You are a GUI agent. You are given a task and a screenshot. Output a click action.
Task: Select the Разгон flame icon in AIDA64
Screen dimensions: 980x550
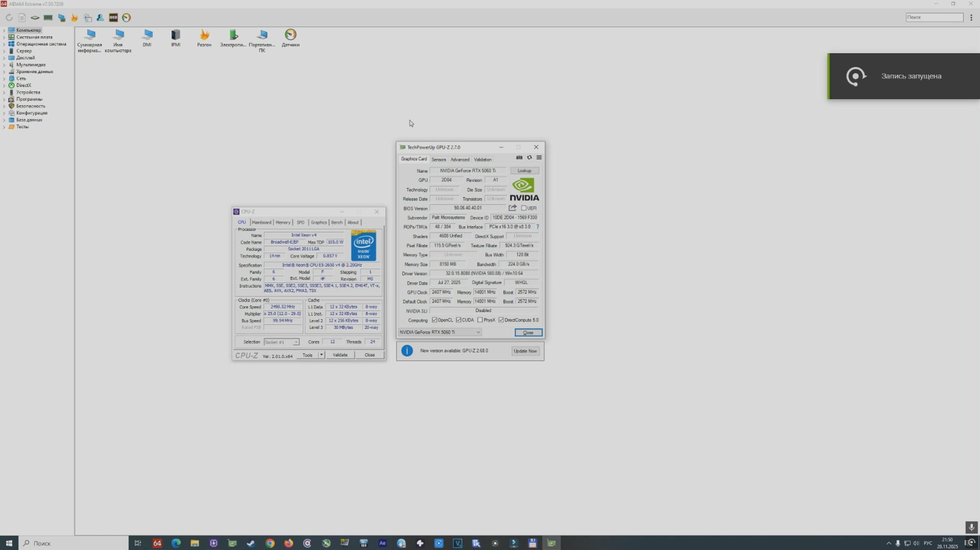click(204, 37)
